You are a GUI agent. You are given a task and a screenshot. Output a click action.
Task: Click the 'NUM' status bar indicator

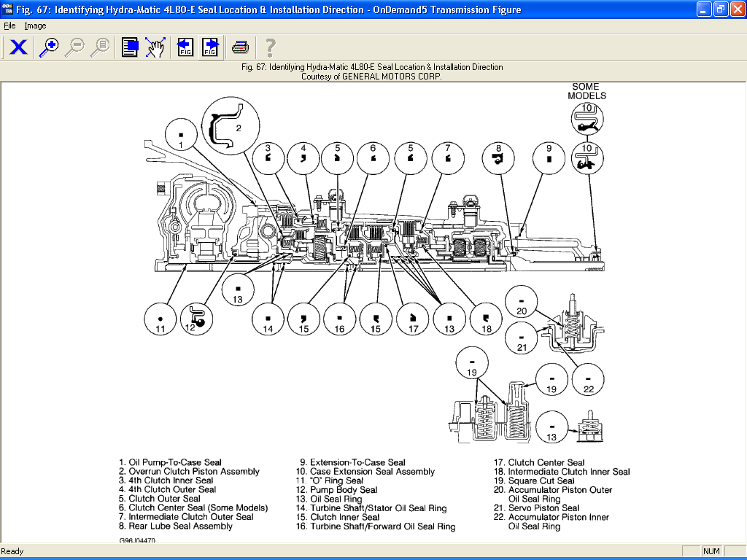[x=711, y=551]
